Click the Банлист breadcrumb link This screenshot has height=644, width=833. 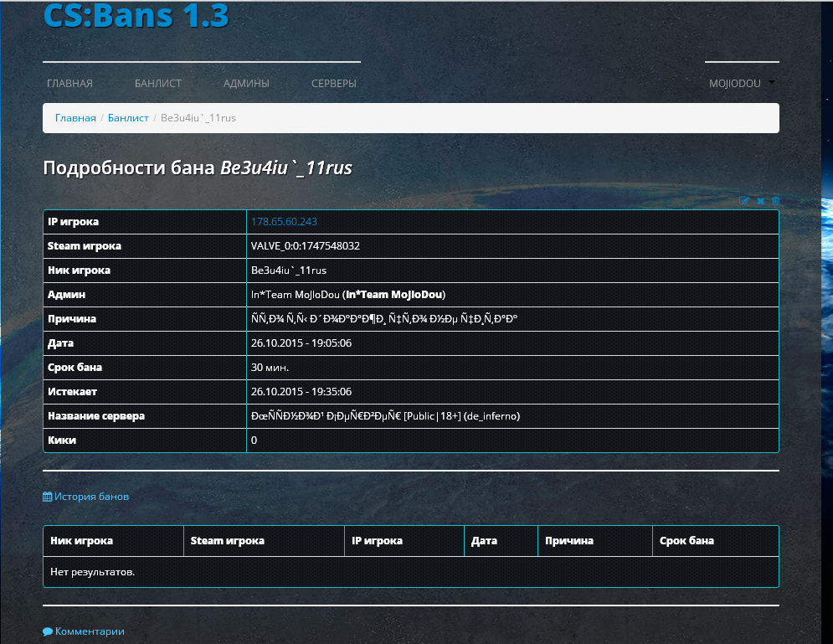pos(128,118)
